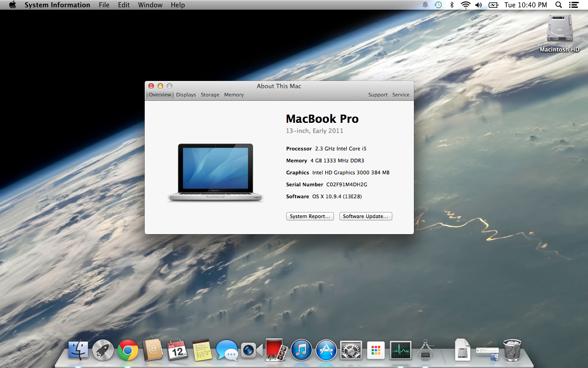The height and width of the screenshot is (368, 588).
Task: Click the MacBook Pro laptop image
Action: point(215,172)
